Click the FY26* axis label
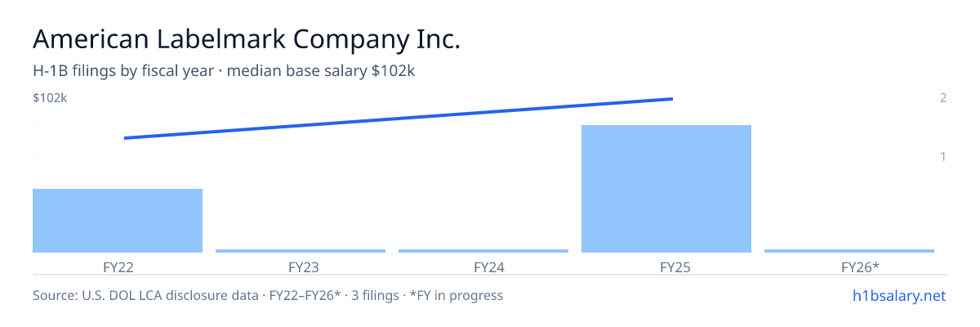This screenshot has height=327, width=980. [861, 267]
